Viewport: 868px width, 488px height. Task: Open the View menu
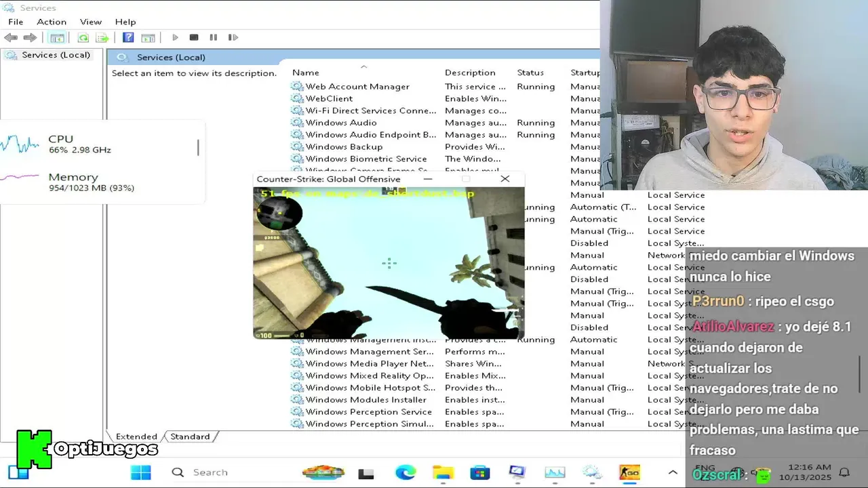coord(91,22)
